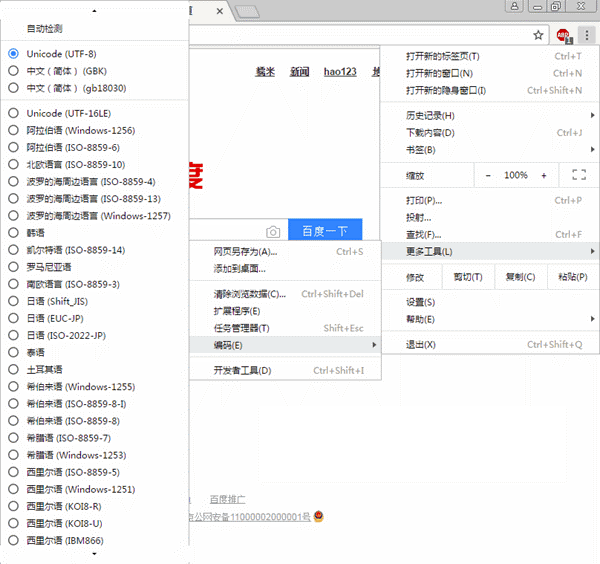The width and height of the screenshot is (600, 564).
Task: Select 罗马尼亚语 encoding option
Action: click(x=95, y=267)
